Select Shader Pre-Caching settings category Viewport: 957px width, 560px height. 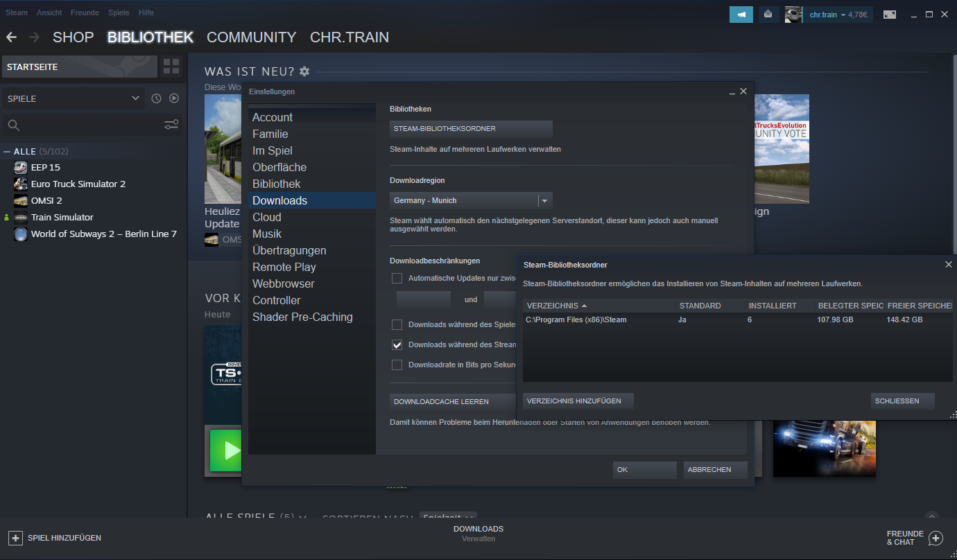[312, 317]
